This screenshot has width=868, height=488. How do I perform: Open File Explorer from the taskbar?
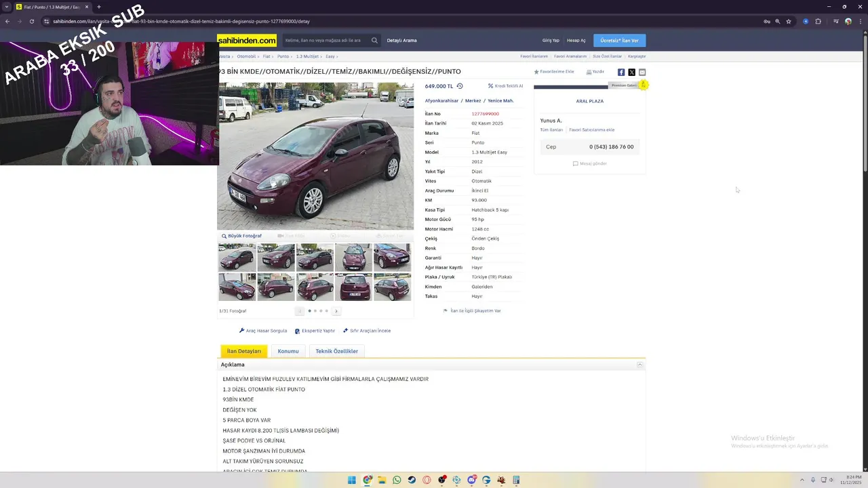[x=382, y=480]
